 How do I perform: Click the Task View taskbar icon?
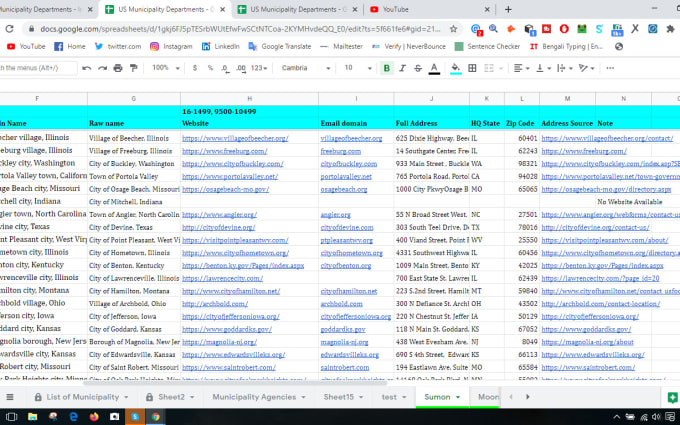coord(12,417)
